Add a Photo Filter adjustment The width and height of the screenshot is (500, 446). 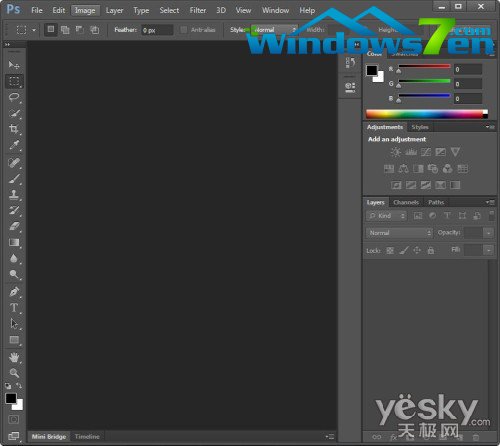pyautogui.click(x=433, y=169)
